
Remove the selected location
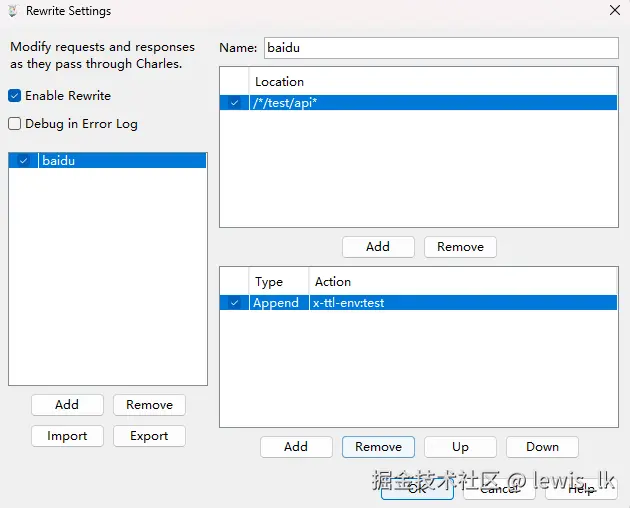coord(460,247)
